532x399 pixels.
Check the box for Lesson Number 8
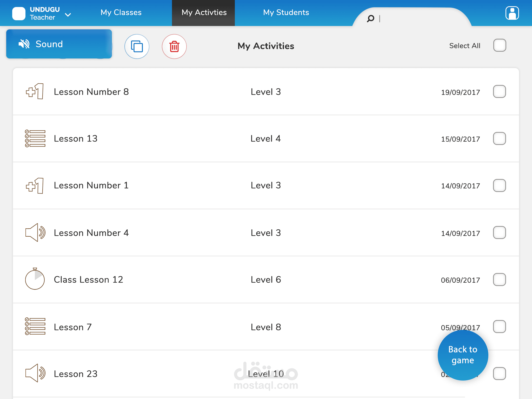499,91
